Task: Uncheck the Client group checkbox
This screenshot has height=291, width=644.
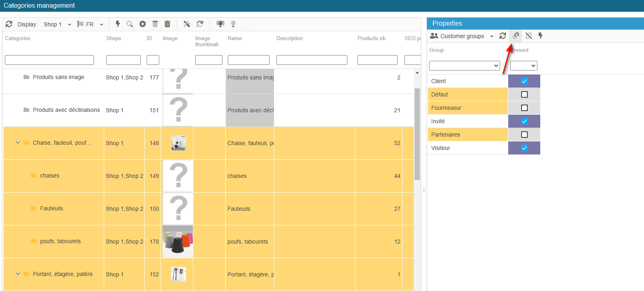Action: point(524,81)
